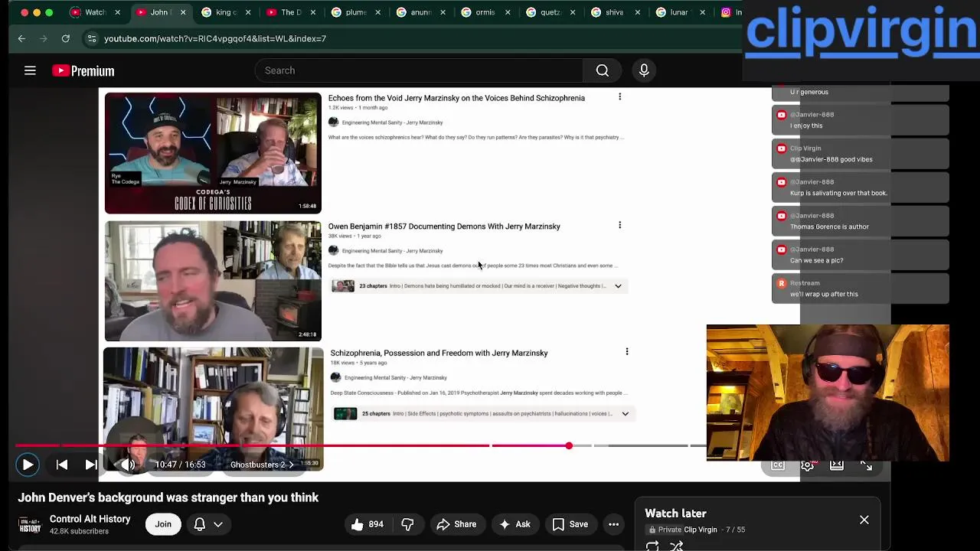Toggle closed captions on the player
Screen dimensions: 980x551
(778, 465)
